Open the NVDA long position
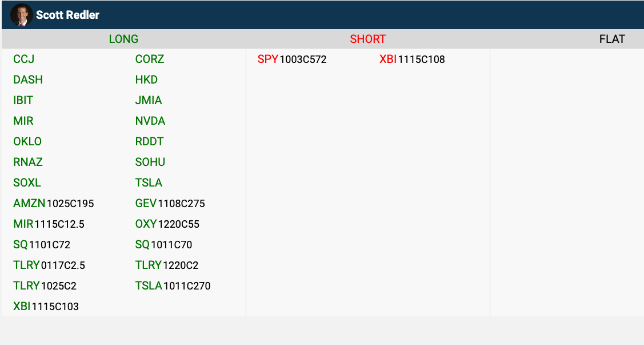The width and height of the screenshot is (644, 345). tap(150, 121)
